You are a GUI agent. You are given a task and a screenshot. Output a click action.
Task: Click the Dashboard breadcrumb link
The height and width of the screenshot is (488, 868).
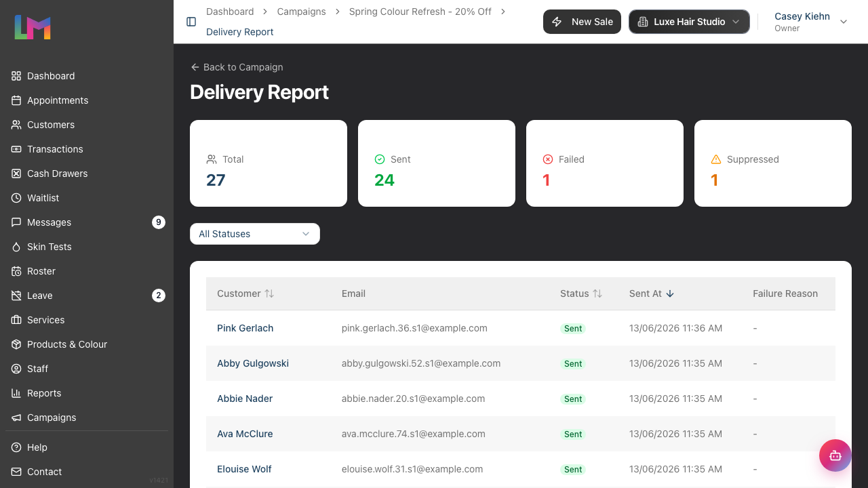[x=230, y=12]
